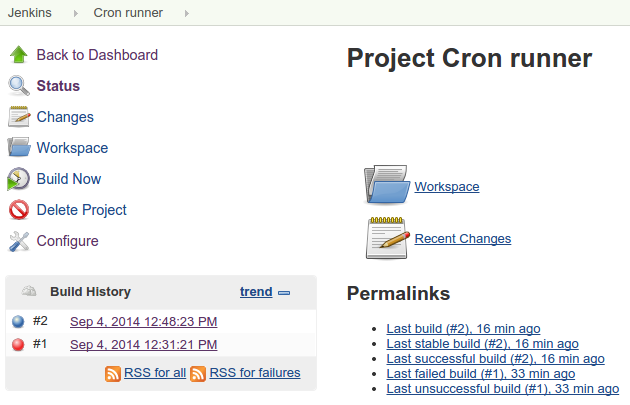Open the Changes sidebar item

tap(65, 117)
